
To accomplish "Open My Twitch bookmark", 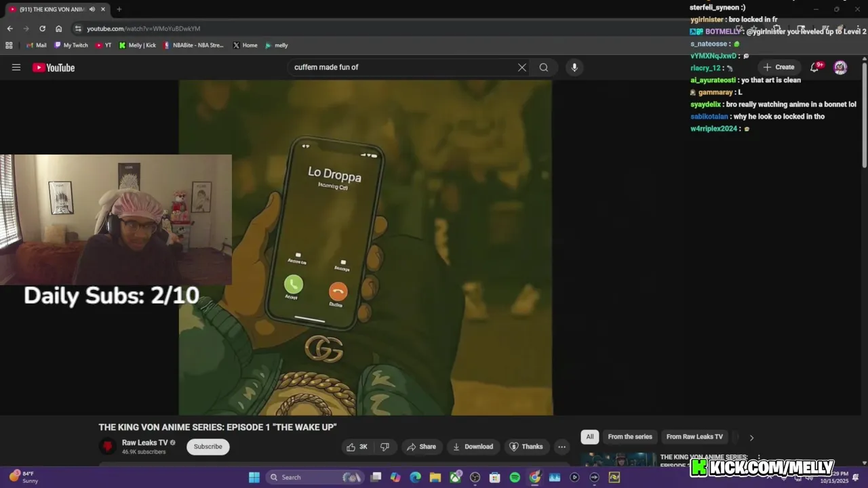I will [x=71, y=45].
